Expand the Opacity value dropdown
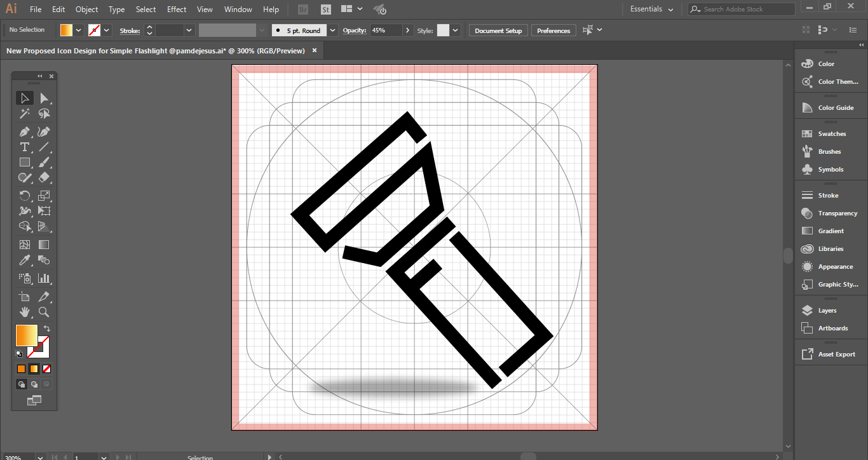This screenshot has width=868, height=460. (407, 30)
